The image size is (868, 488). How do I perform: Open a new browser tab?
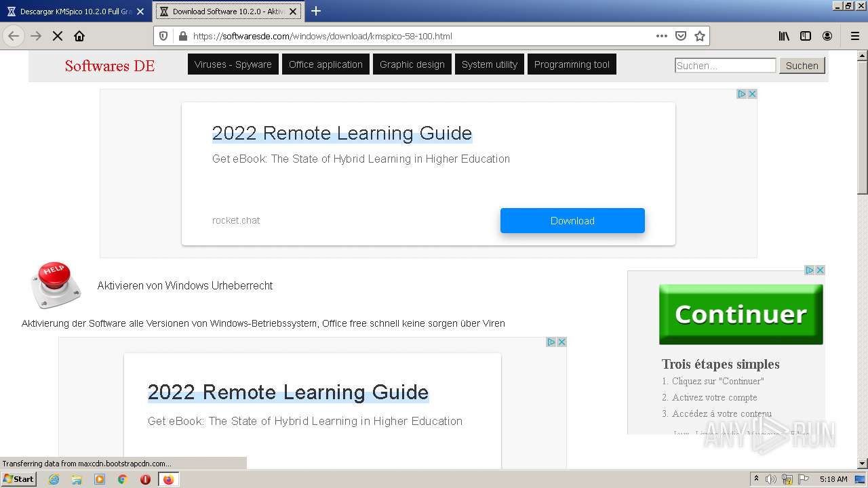coord(316,11)
